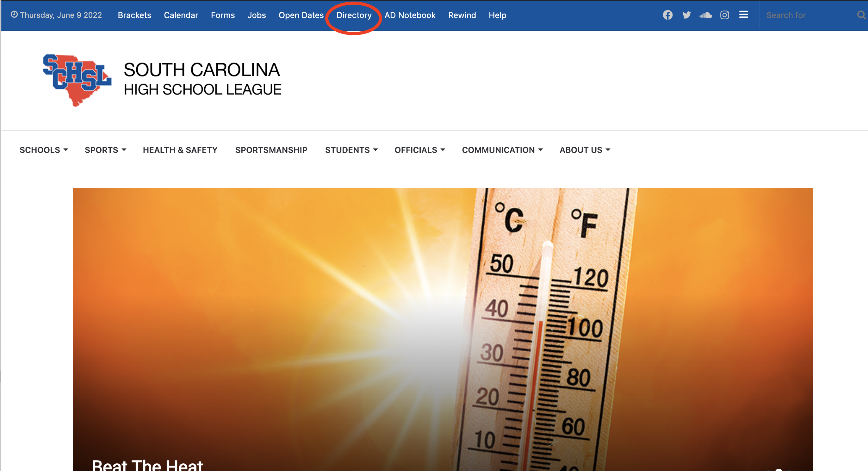Expand the Schools dropdown menu
868x471 pixels.
[44, 150]
